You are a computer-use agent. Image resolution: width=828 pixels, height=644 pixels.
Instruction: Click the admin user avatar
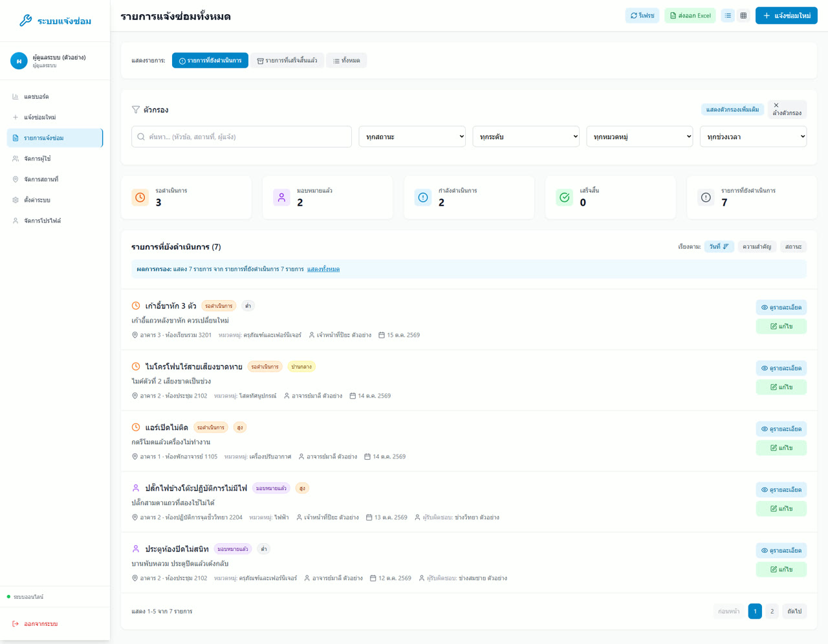click(x=19, y=61)
